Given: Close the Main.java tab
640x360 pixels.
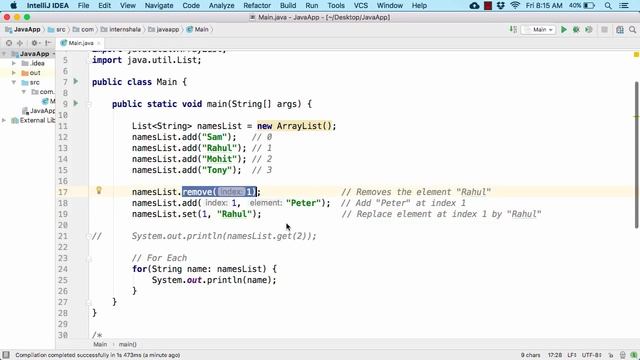Looking at the screenshot, I should pos(98,43).
